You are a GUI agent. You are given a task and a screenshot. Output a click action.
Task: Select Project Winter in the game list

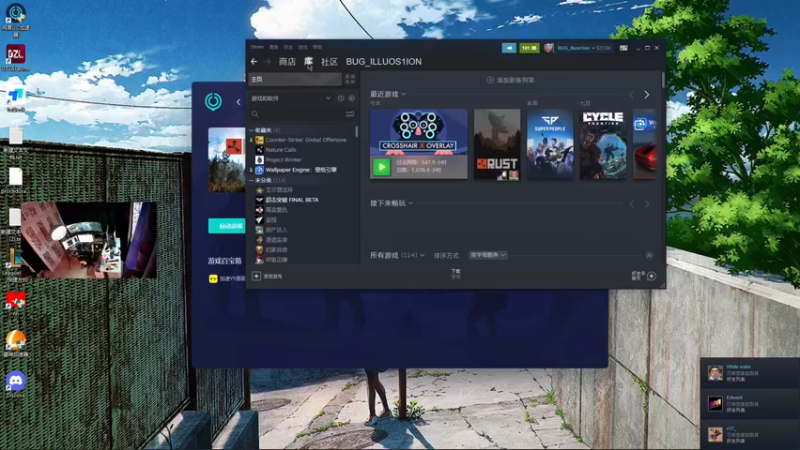coord(283,160)
